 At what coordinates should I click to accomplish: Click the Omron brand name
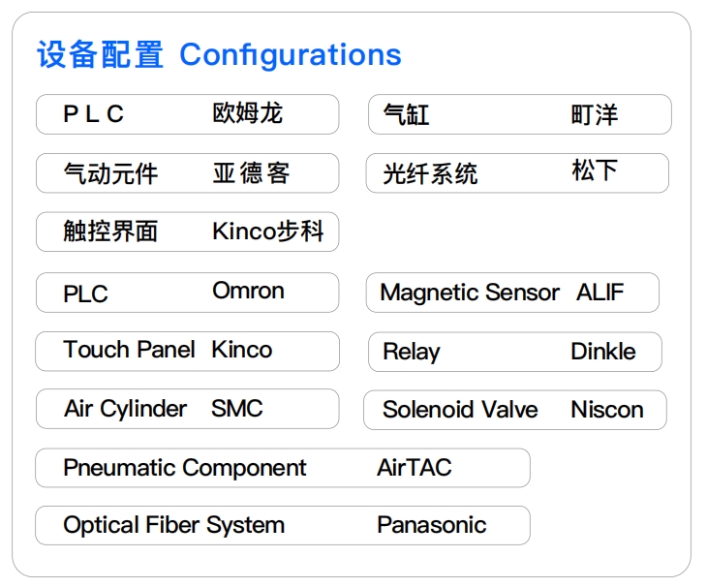pos(248,291)
